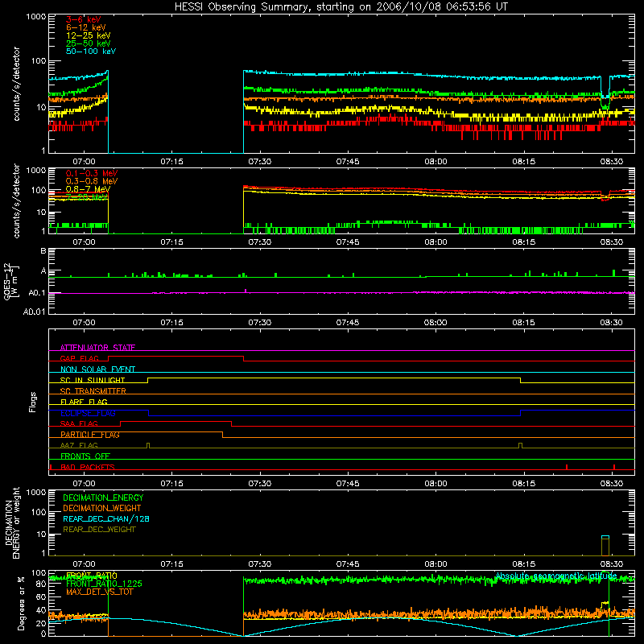Click the 'Degrees or %' axis title
Image resolution: width=644 pixels, height=644 pixels.
[x=21, y=604]
